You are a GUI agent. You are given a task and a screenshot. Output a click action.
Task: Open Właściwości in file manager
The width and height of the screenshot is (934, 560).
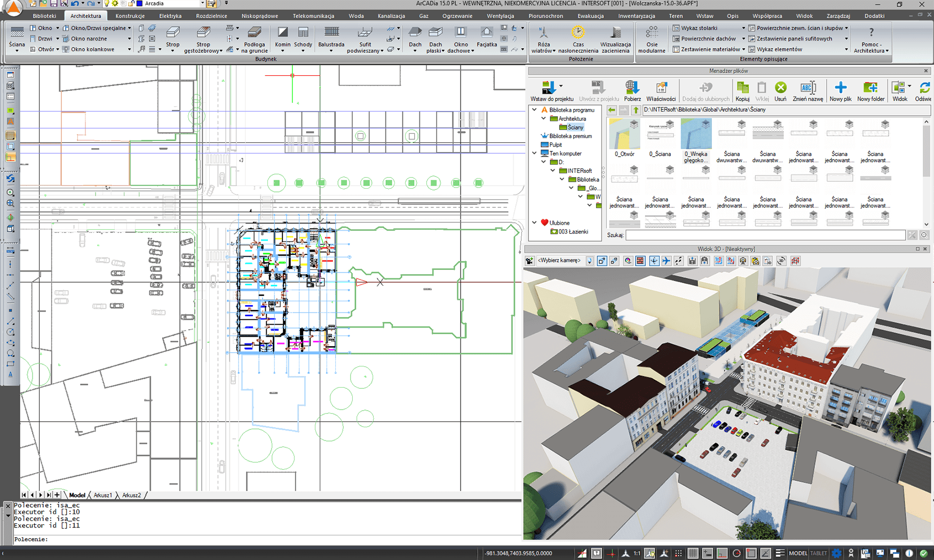click(x=661, y=91)
